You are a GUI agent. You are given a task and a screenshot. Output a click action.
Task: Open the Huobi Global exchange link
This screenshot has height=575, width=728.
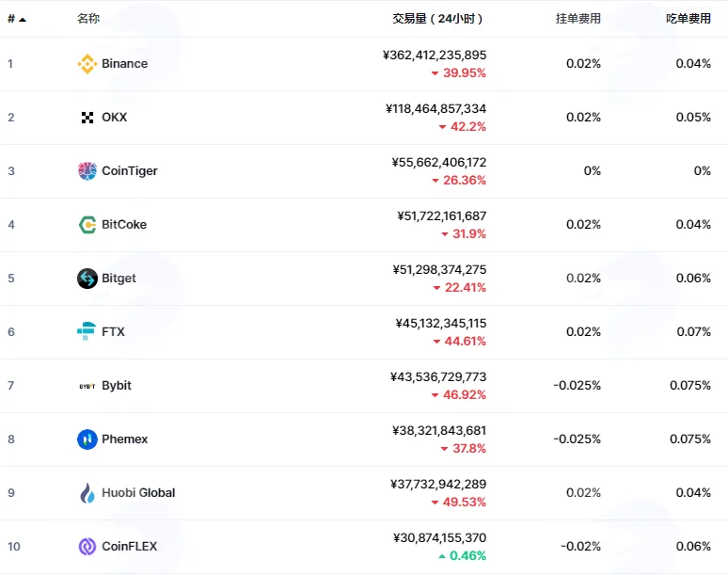pos(138,493)
